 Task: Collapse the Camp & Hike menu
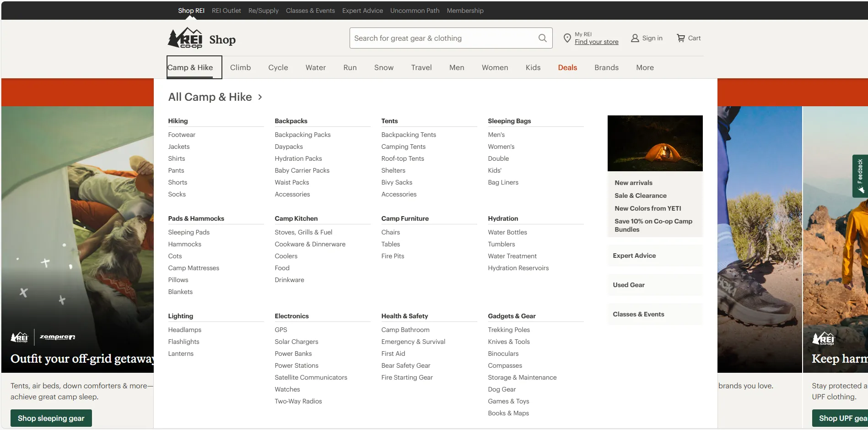pyautogui.click(x=190, y=67)
